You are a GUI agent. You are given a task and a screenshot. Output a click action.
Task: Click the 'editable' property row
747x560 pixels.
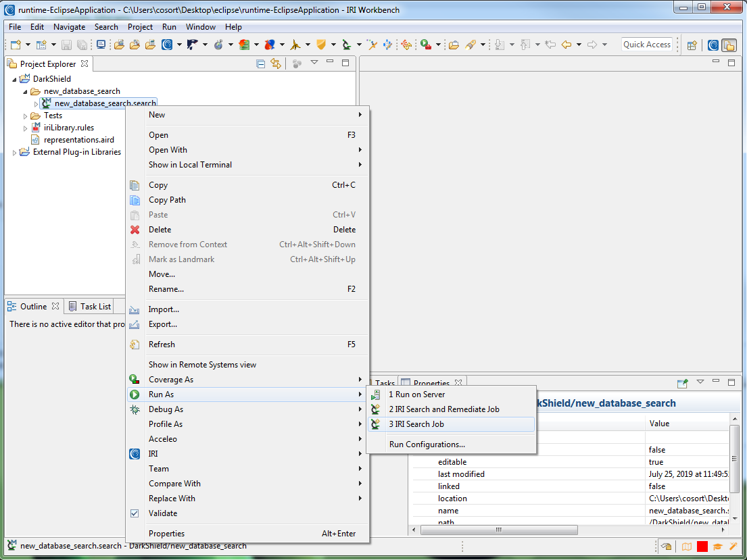coord(571,462)
